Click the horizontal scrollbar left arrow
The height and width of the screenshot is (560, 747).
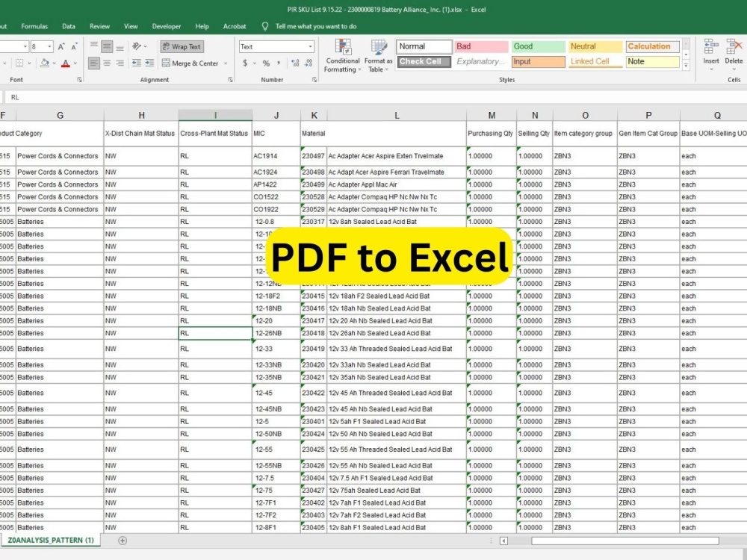503,541
